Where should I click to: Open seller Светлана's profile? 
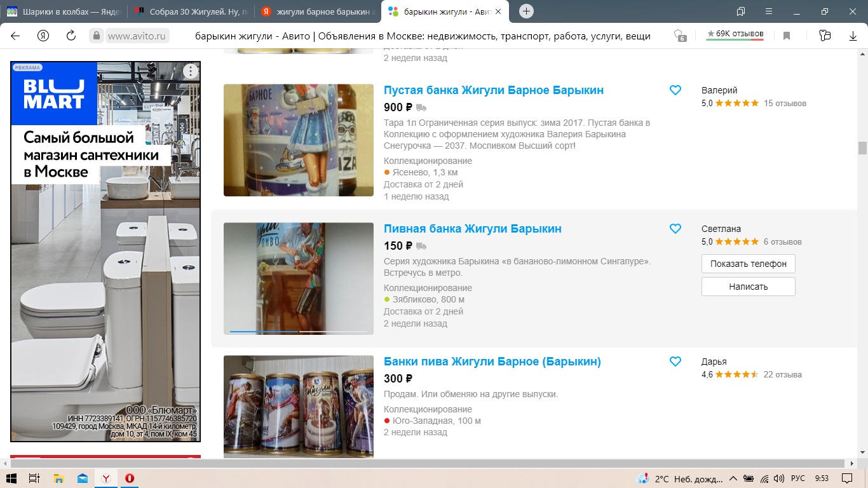(721, 229)
